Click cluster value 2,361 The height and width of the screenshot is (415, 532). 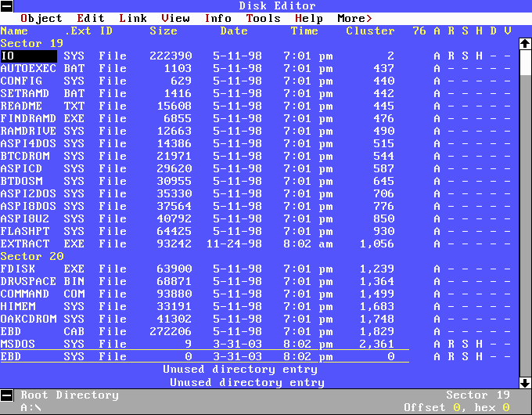376,344
